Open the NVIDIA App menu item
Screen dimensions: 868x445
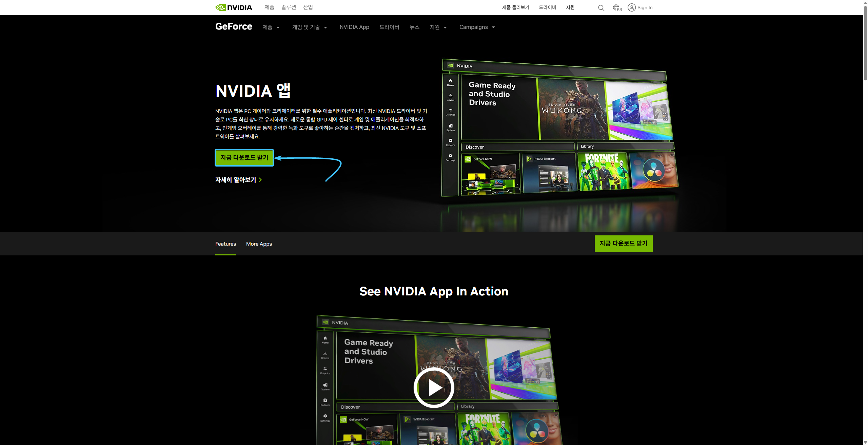pos(354,27)
